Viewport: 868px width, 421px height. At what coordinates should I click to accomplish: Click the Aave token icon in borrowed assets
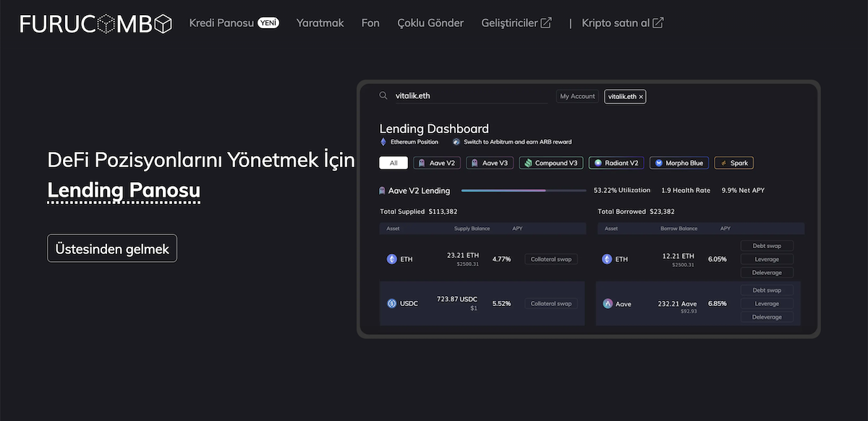608,304
